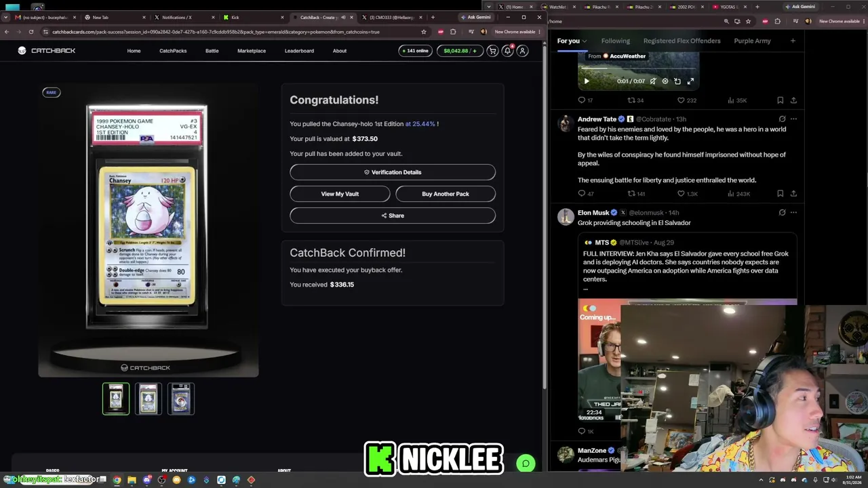Open the Elon Musk profile name

[593, 213]
